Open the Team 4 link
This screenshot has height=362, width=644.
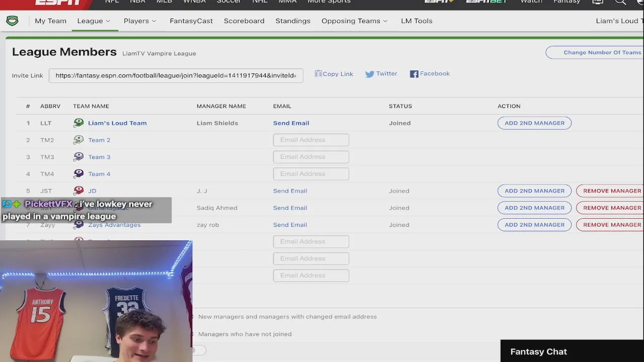click(99, 174)
